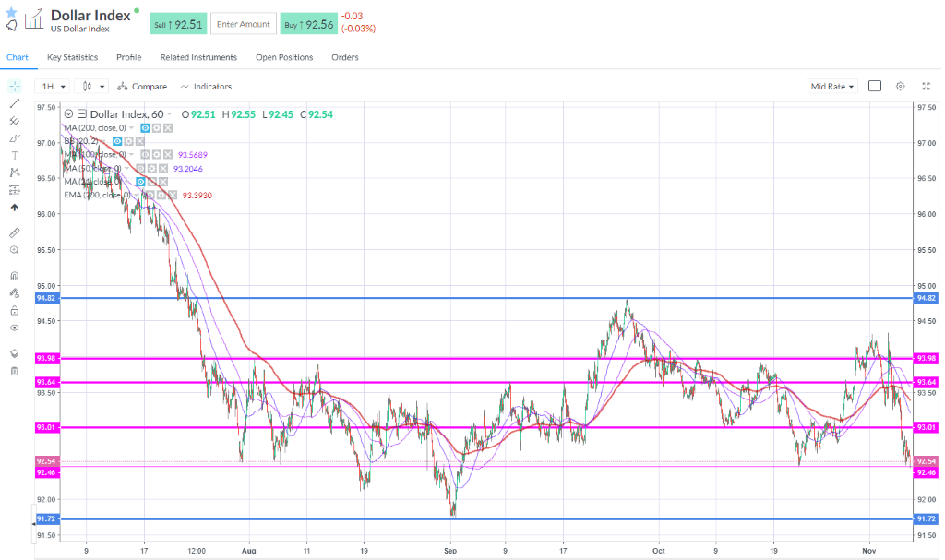Image resolution: width=945 pixels, height=560 pixels.
Task: Open settings gear for MA (50, close, 0)
Action: click(152, 169)
